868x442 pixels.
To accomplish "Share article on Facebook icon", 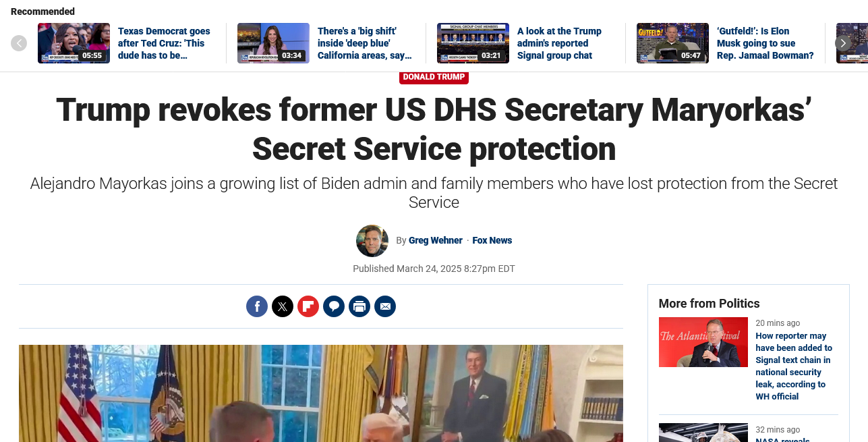I will [x=257, y=306].
